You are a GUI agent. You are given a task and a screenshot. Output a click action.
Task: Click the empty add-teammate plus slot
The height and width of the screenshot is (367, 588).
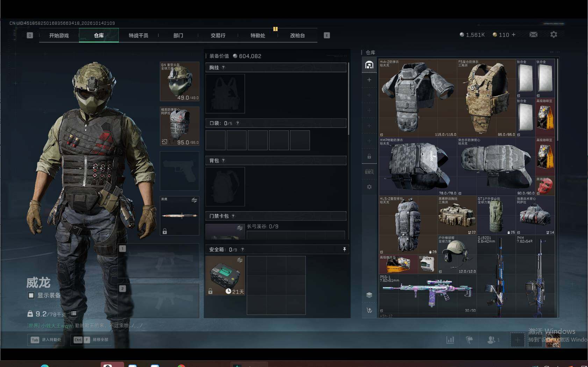517,339
